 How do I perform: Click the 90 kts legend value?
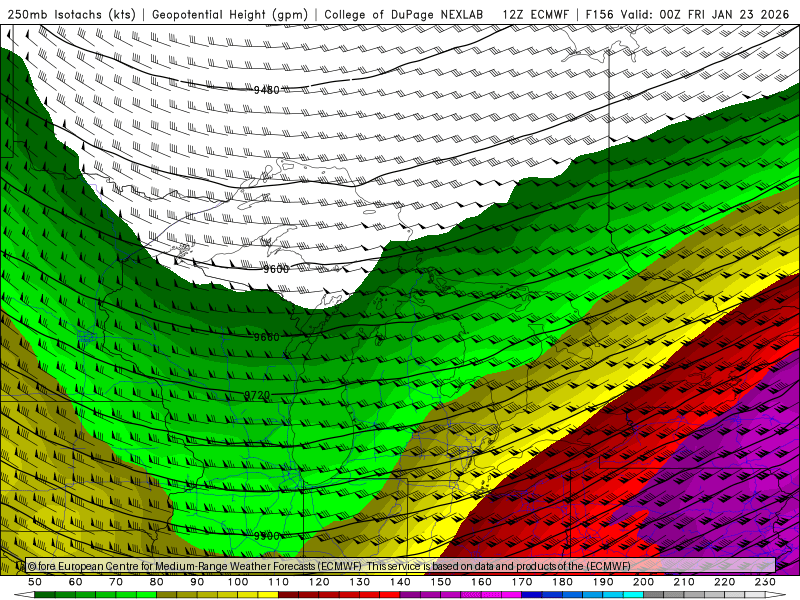pyautogui.click(x=197, y=582)
